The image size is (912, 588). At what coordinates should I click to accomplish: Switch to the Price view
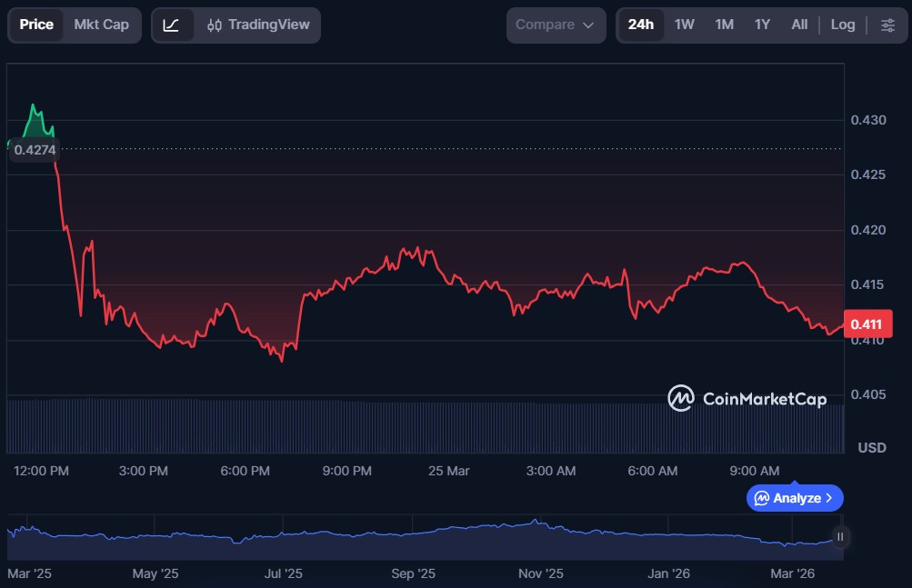(36, 25)
